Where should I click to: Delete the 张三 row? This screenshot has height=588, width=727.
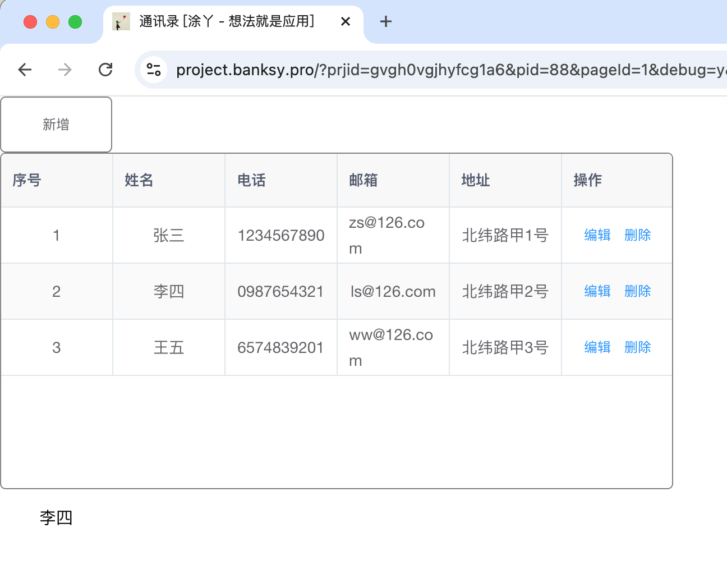(638, 235)
